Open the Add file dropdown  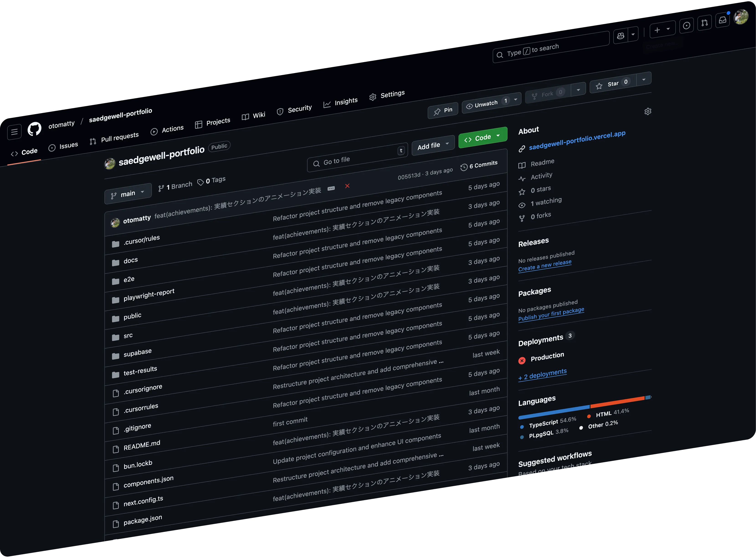(433, 145)
